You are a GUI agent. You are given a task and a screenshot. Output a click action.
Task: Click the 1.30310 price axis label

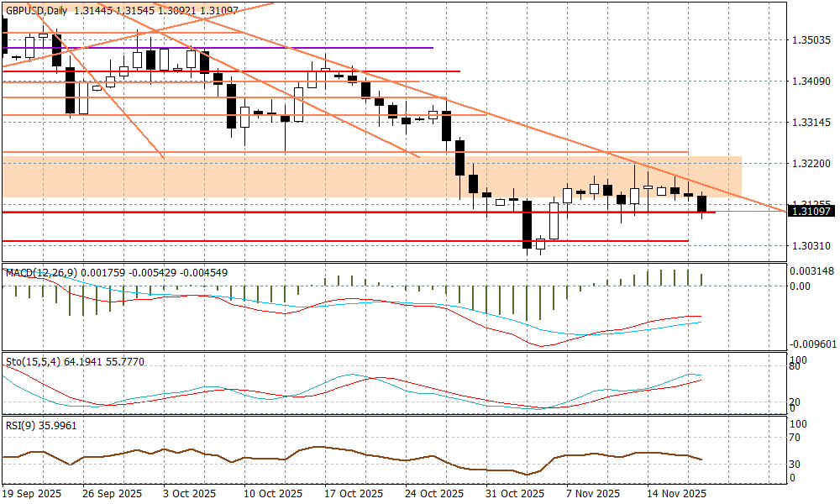pos(811,246)
